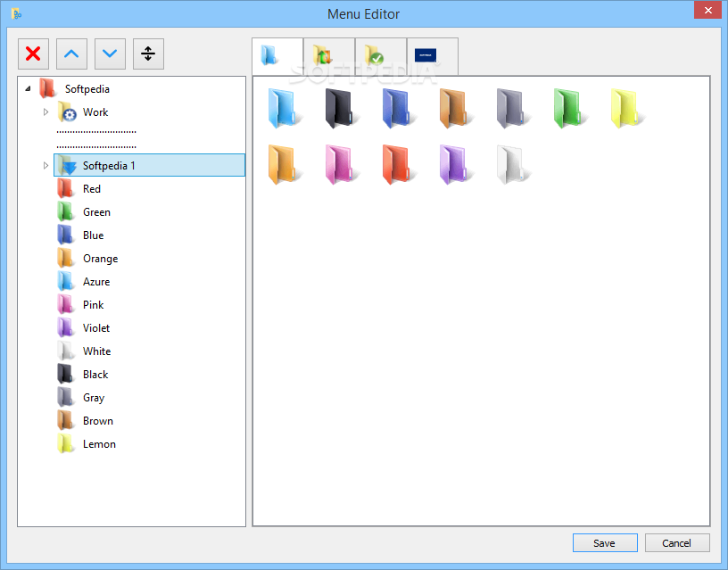Select the first dotted separator line item
The width and height of the screenshot is (728, 570).
[x=96, y=132]
